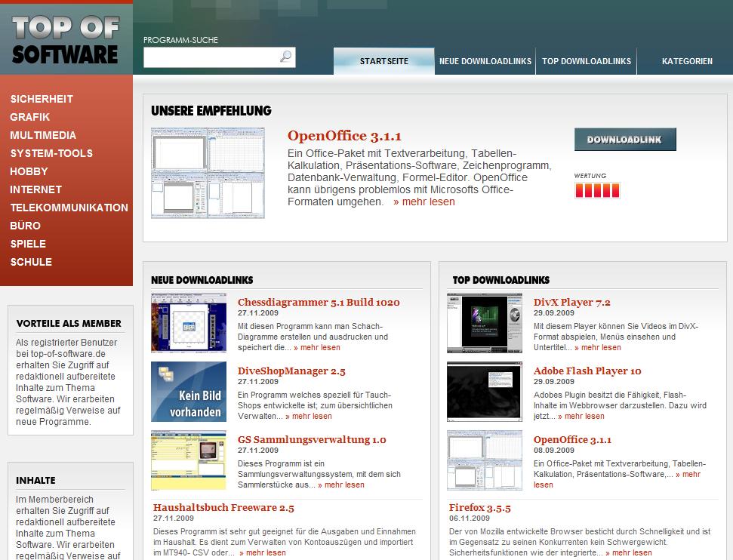
Task: Click the "Kein Bild vorhanden" placeholder image
Action: click(x=189, y=392)
